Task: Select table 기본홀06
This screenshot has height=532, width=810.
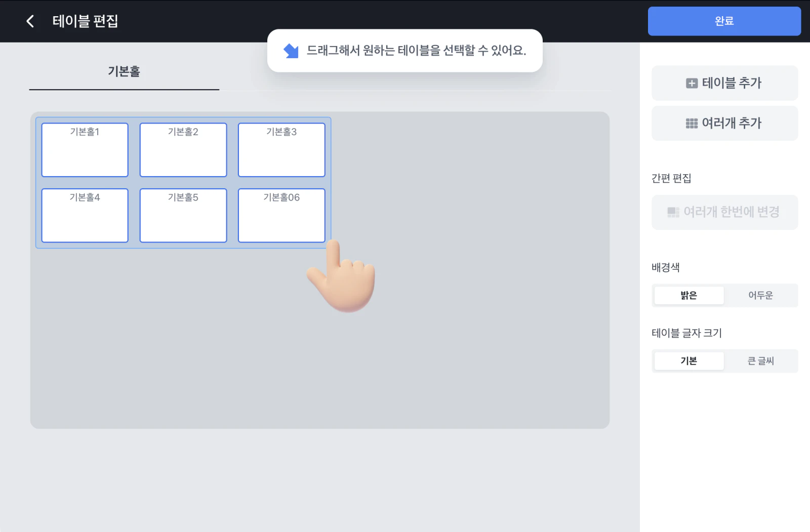Action: pyautogui.click(x=281, y=216)
